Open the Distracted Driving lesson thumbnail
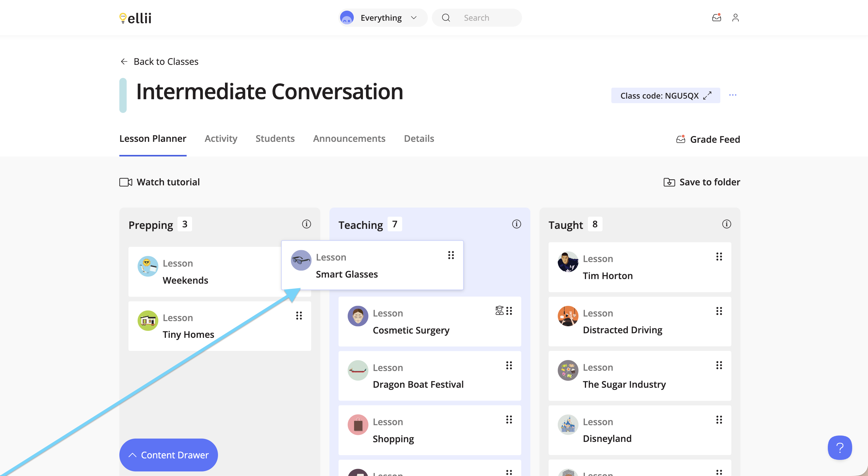This screenshot has width=868, height=476. click(568, 316)
